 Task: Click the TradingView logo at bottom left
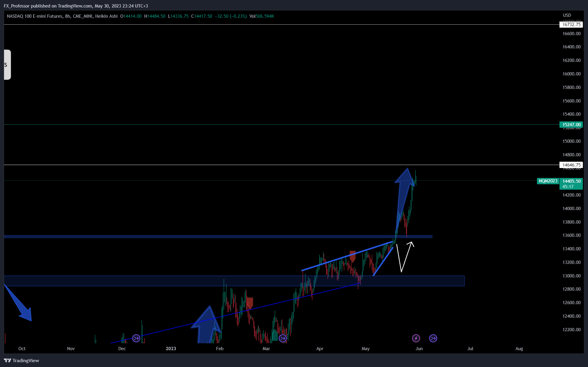point(21,360)
